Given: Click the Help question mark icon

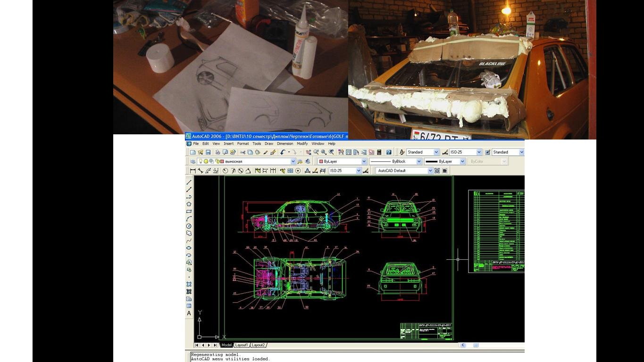Looking at the screenshot, I should coord(389,152).
